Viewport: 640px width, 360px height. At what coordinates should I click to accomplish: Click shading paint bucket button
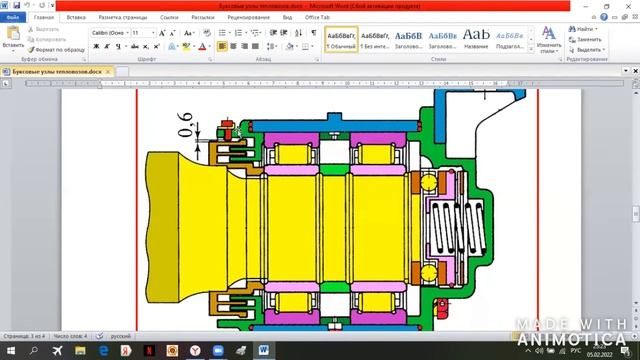point(290,47)
